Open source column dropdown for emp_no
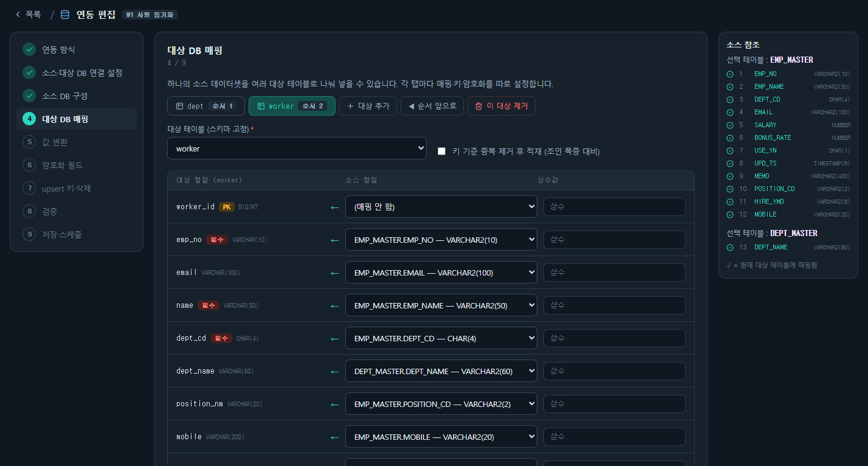This screenshot has width=868, height=466. [x=441, y=240]
